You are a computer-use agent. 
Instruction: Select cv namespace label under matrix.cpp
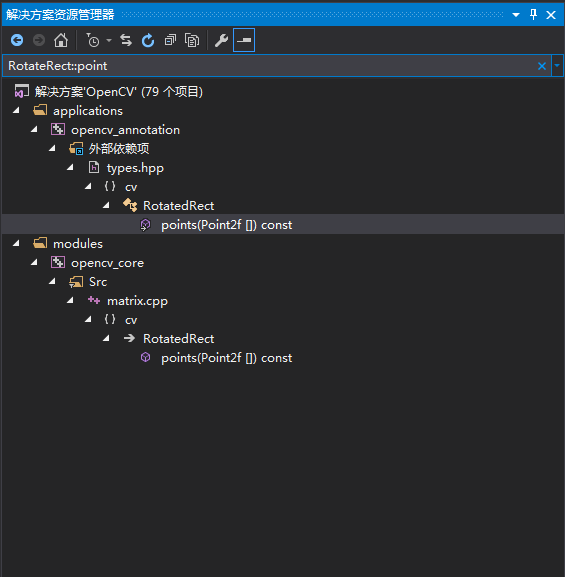[131, 320]
